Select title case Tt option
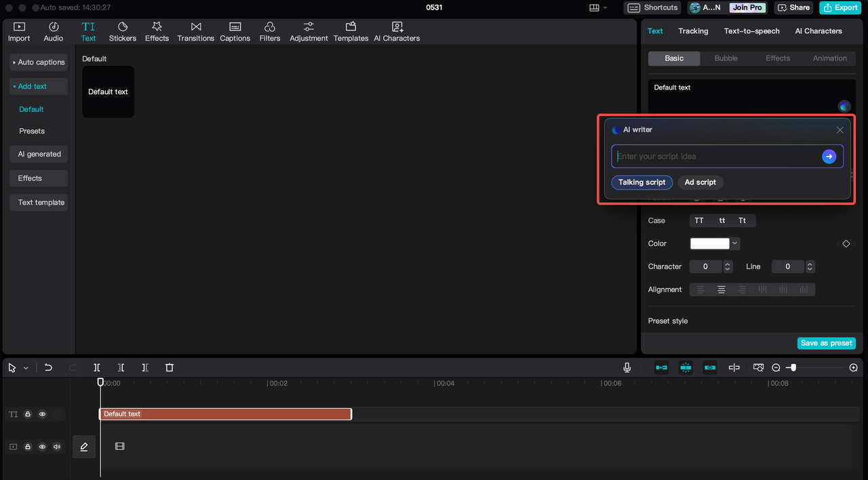This screenshot has width=868, height=480. [743, 220]
